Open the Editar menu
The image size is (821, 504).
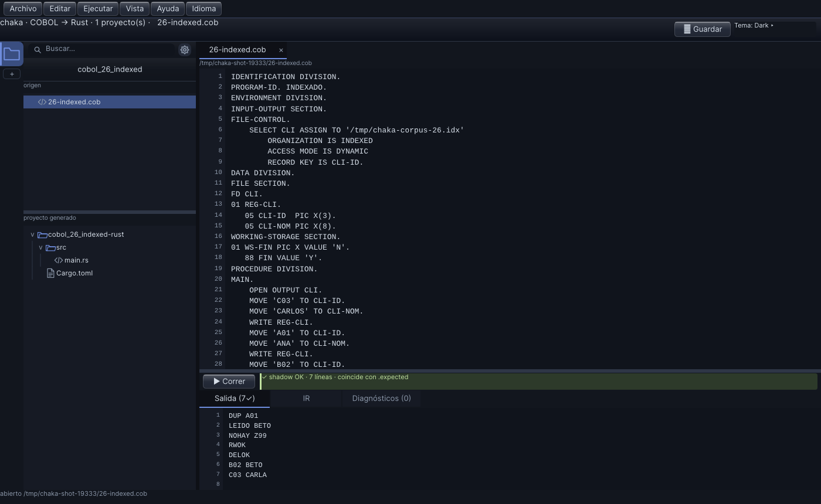pos(60,9)
